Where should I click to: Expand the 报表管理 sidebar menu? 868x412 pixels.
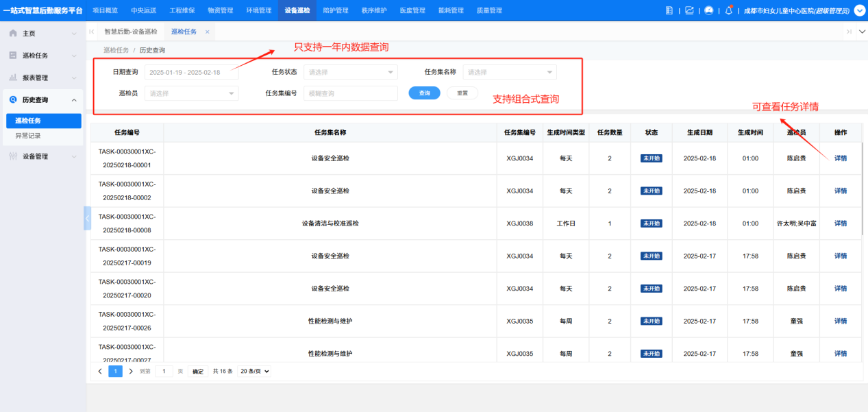[x=74, y=77]
